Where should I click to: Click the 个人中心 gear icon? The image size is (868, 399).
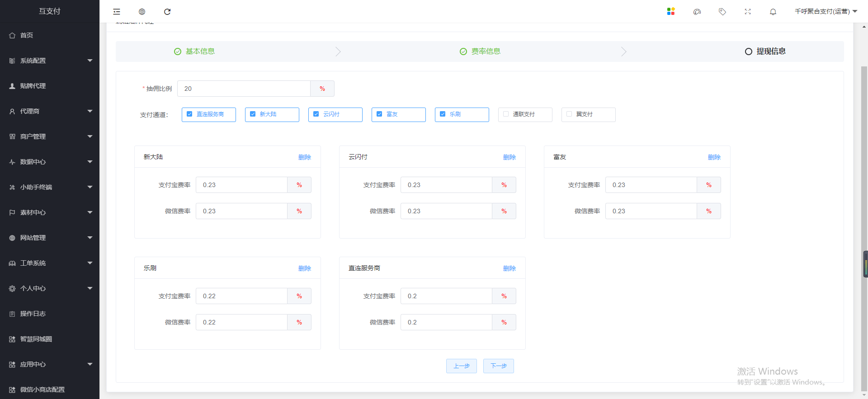click(12, 288)
